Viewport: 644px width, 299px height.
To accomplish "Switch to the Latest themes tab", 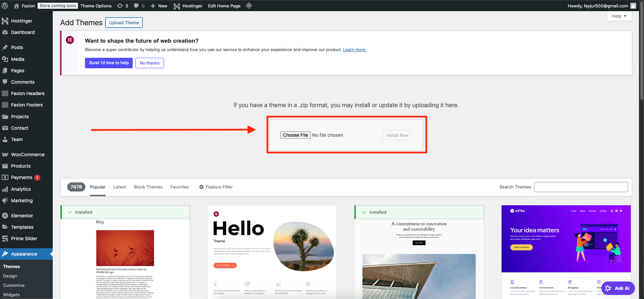I will tap(120, 187).
